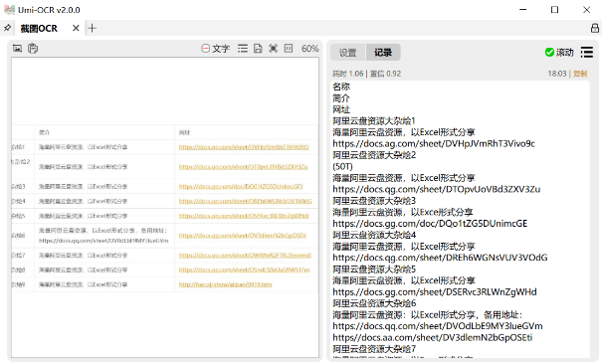The height and width of the screenshot is (364, 602).
Task: Click result line 阿里云盘资源大杂烩7
Action: click(x=374, y=349)
